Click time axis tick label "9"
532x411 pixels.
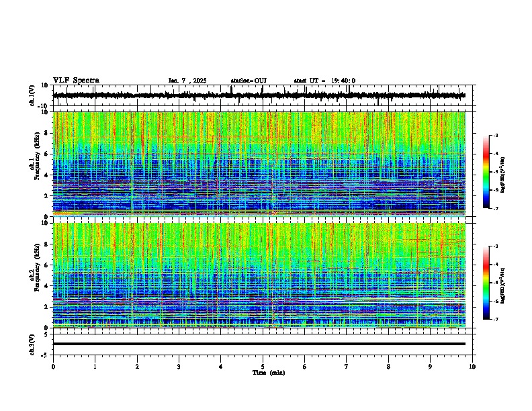(x=430, y=367)
